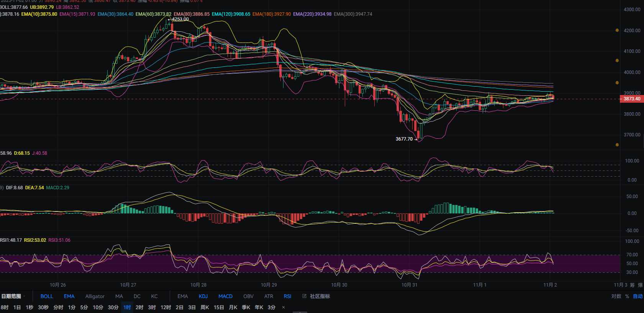The height and width of the screenshot is (313, 644).
Task: Click the alert bell near 4200.00
Action: 617,30
